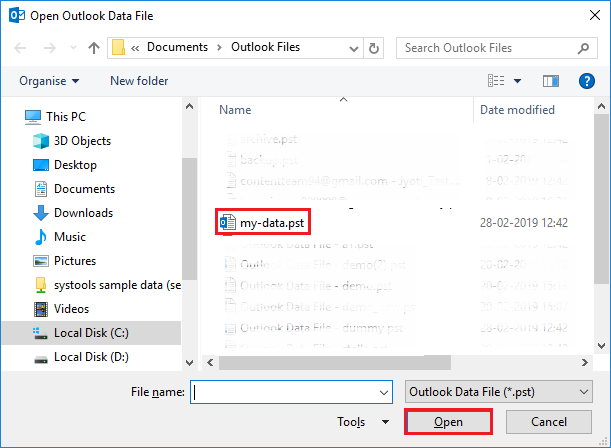Open the Videos folder
The width and height of the screenshot is (611, 448).
click(71, 309)
